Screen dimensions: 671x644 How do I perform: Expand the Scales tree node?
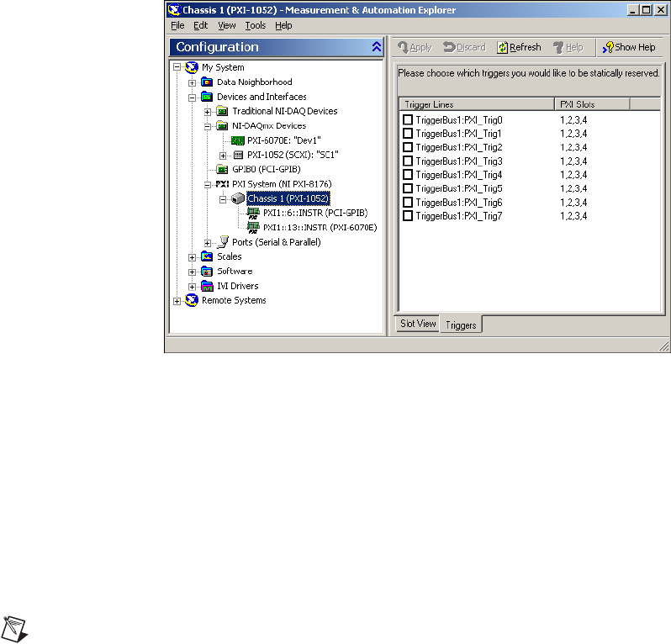coord(193,257)
